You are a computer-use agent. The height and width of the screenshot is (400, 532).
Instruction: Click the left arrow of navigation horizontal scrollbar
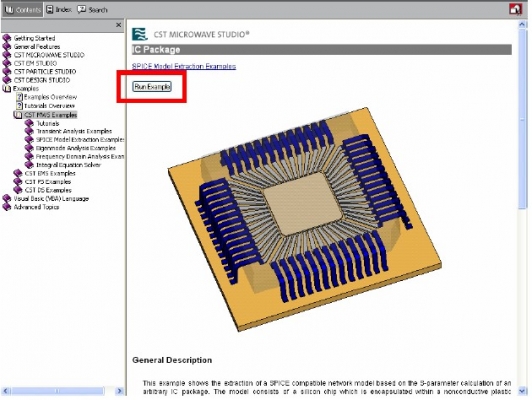(6, 391)
